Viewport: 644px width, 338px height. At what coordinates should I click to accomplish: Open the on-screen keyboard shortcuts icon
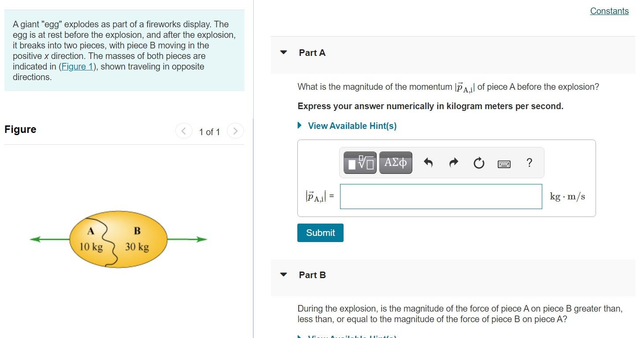(x=503, y=163)
